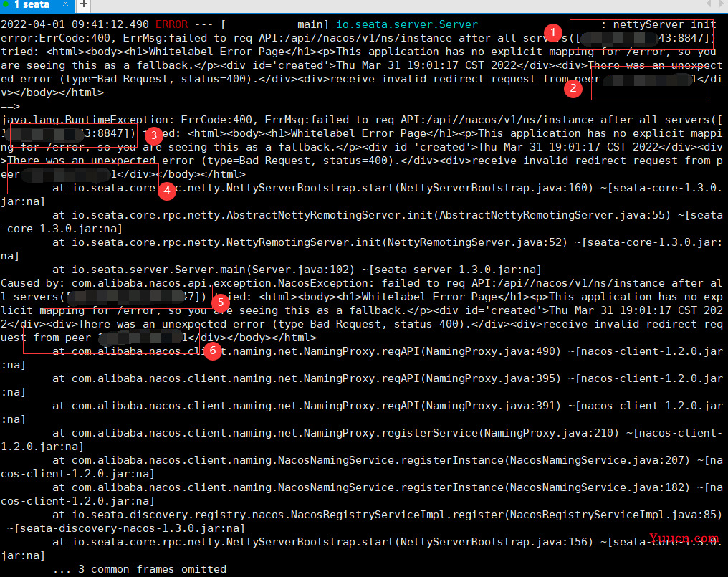Click red annotation marker number 1

click(x=552, y=32)
